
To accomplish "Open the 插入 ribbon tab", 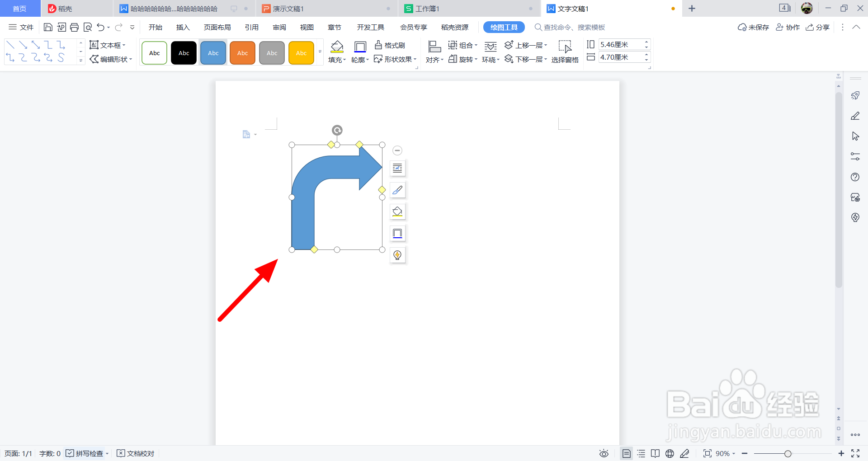I will pyautogui.click(x=183, y=28).
